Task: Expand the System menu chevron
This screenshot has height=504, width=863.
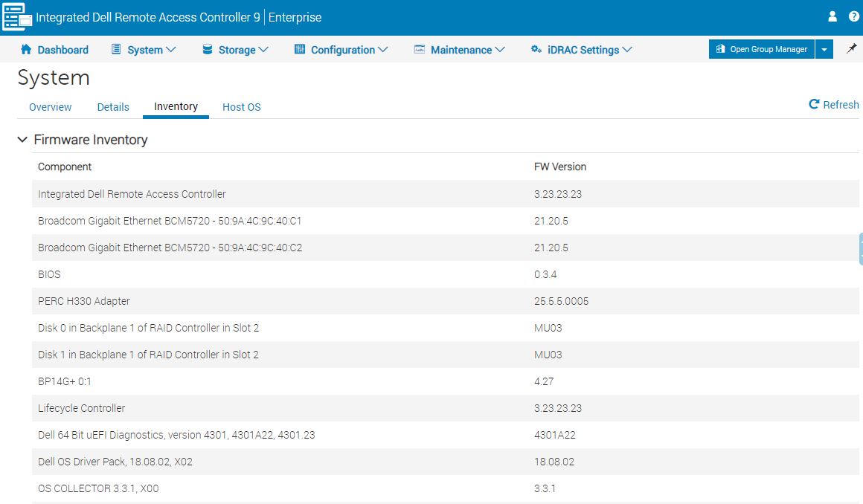Action: point(171,50)
